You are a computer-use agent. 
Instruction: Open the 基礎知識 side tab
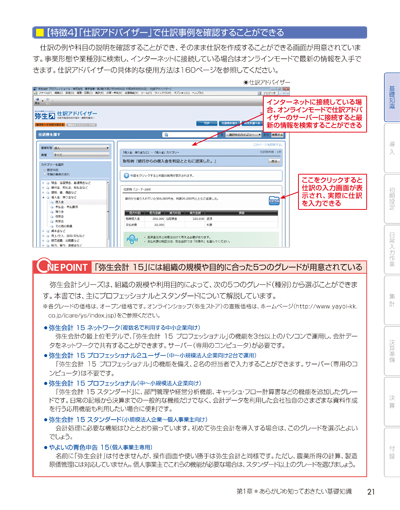392,97
